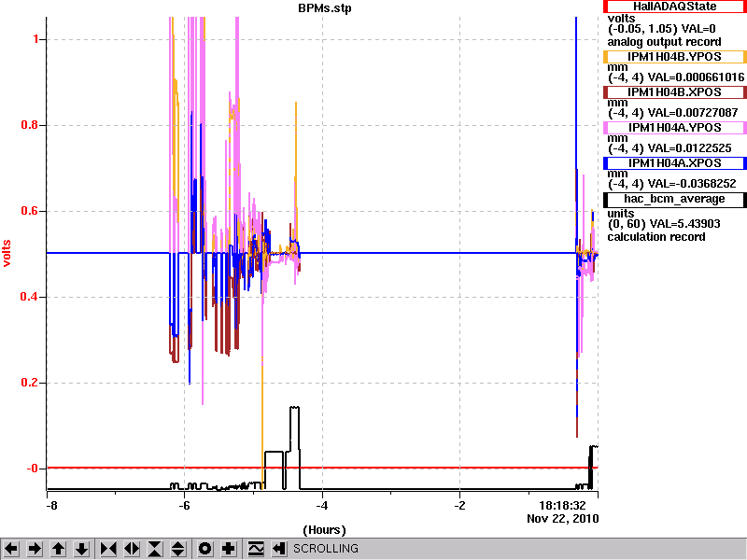Shift the plot down with down arrow

click(82, 549)
